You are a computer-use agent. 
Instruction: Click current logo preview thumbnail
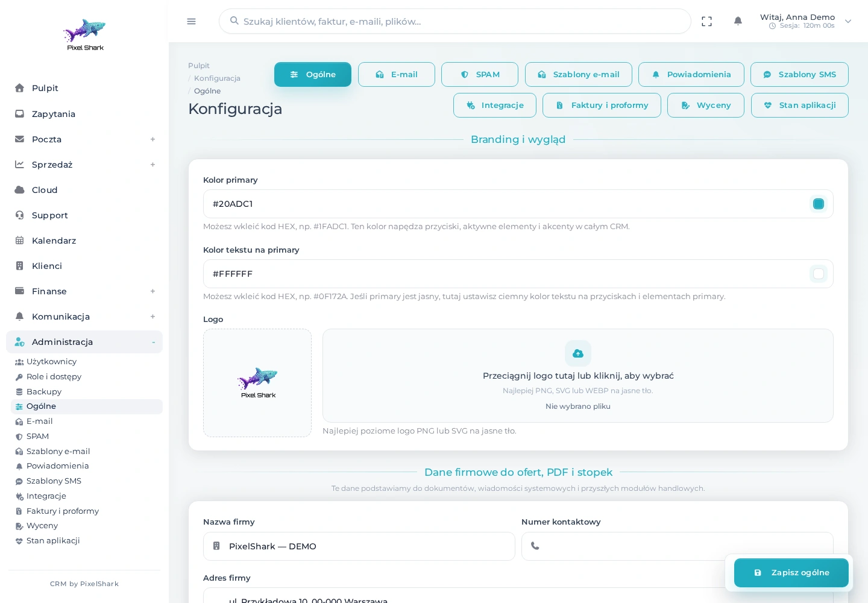tap(257, 383)
